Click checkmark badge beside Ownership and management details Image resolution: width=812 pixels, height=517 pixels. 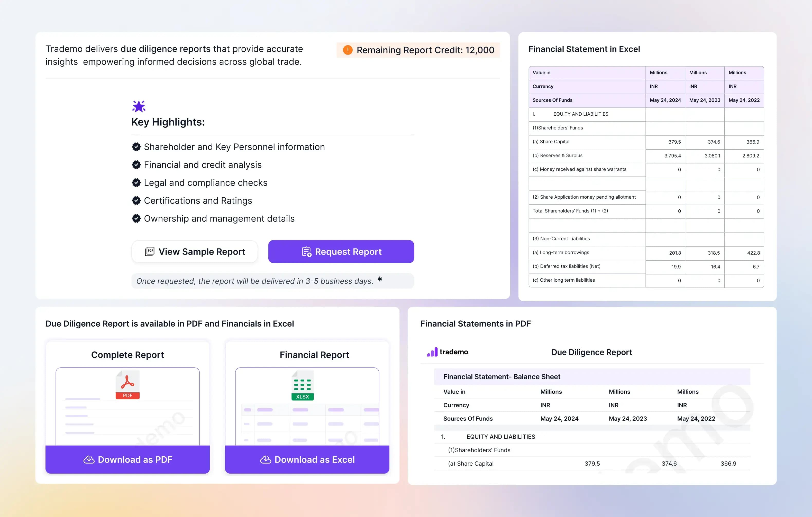click(x=136, y=218)
